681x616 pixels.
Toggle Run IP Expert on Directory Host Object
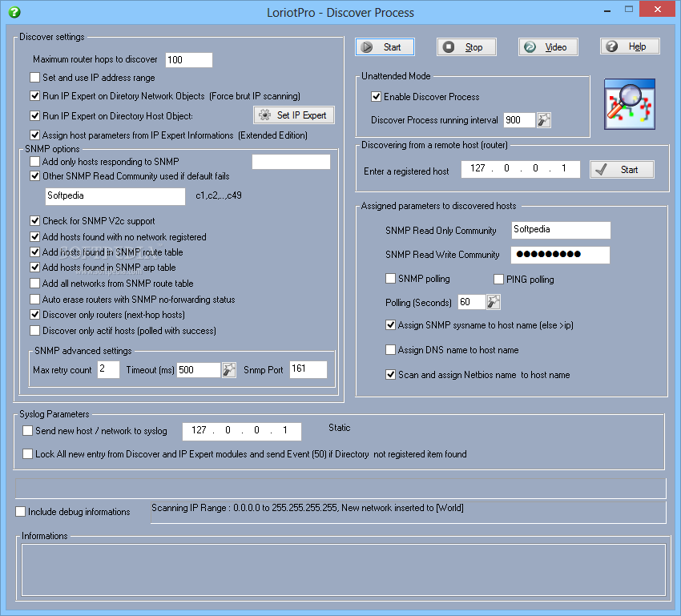click(x=34, y=115)
